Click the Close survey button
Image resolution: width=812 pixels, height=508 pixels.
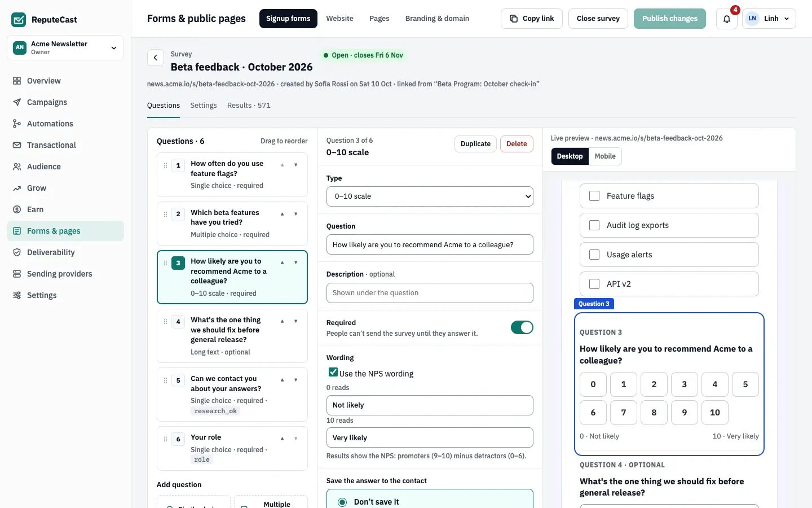click(598, 19)
